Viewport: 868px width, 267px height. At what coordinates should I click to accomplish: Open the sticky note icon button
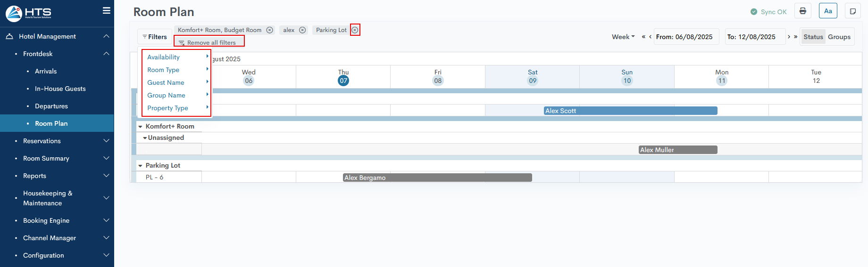click(852, 11)
